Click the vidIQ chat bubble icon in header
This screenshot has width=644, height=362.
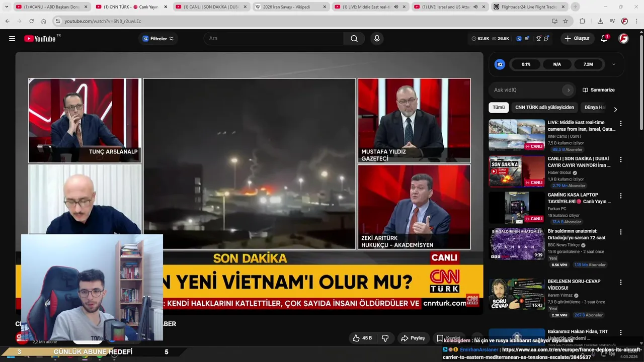[x=546, y=39]
